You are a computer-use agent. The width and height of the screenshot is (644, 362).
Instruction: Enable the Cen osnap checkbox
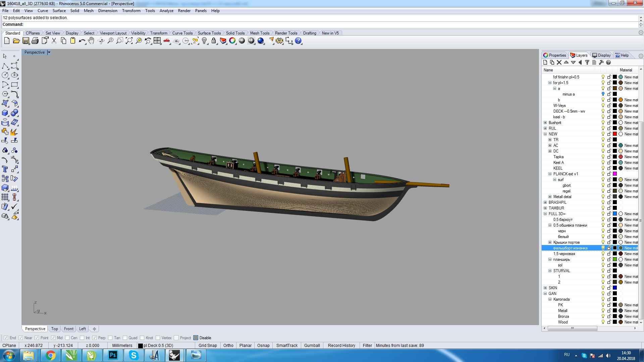(67, 338)
